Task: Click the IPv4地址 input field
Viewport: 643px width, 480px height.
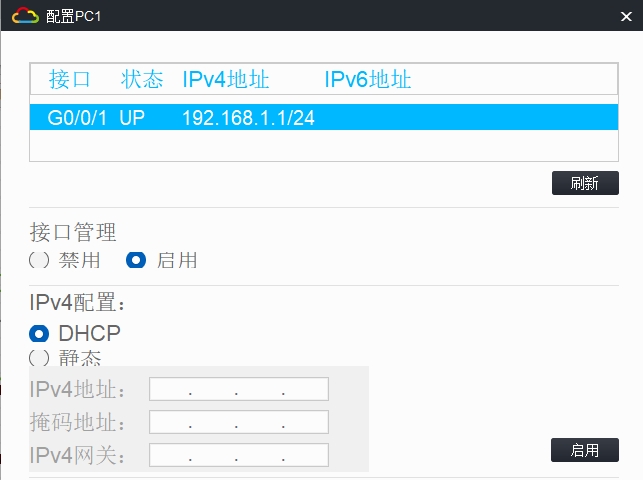Action: [239, 389]
